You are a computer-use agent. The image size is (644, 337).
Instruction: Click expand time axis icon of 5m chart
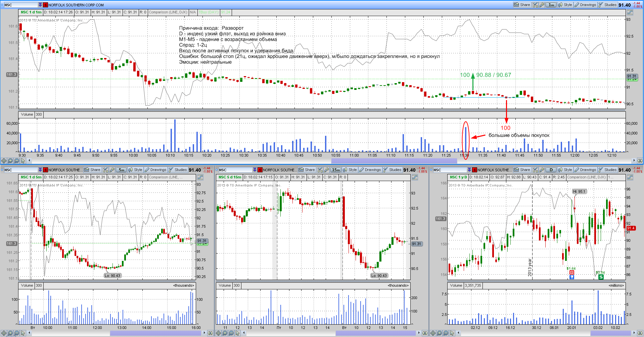click(x=210, y=333)
